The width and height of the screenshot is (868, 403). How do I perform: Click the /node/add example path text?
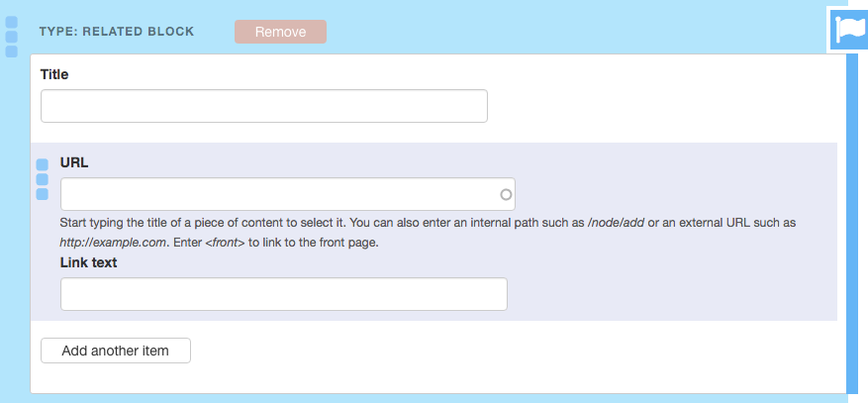tap(616, 224)
